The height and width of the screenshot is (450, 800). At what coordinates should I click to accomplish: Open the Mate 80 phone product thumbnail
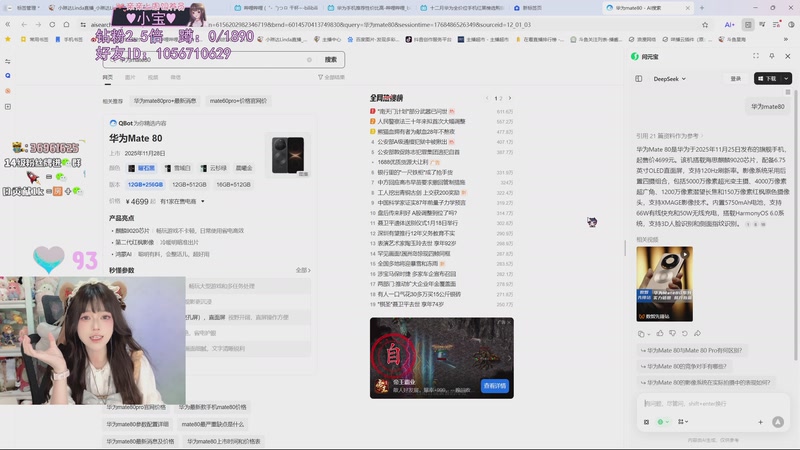pyautogui.click(x=288, y=155)
